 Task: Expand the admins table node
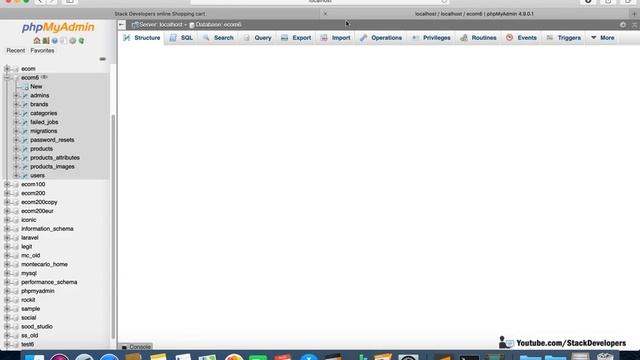coord(16,96)
